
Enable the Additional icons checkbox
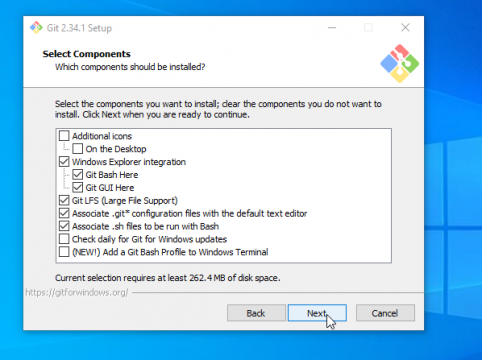pos(64,136)
